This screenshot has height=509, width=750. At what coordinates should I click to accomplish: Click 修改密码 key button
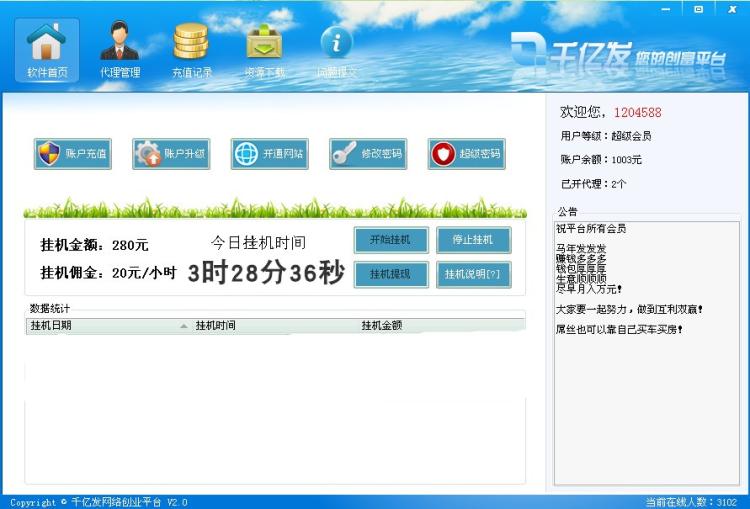point(368,154)
